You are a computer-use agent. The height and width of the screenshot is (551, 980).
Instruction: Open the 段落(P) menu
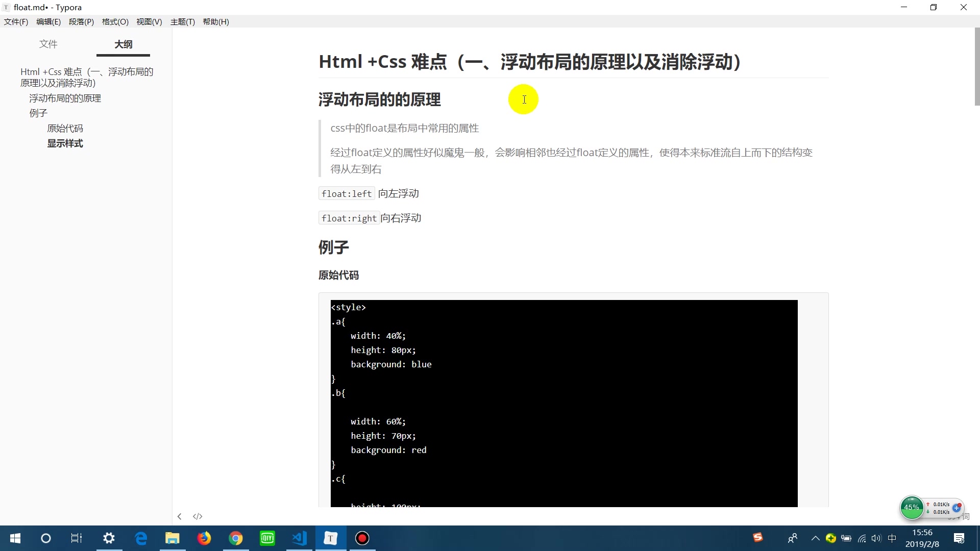coord(81,21)
